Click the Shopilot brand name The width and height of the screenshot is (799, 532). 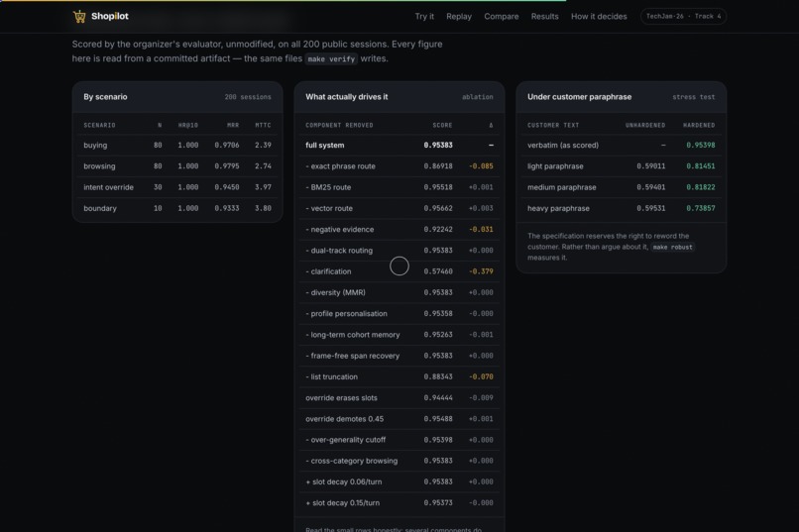tap(110, 16)
